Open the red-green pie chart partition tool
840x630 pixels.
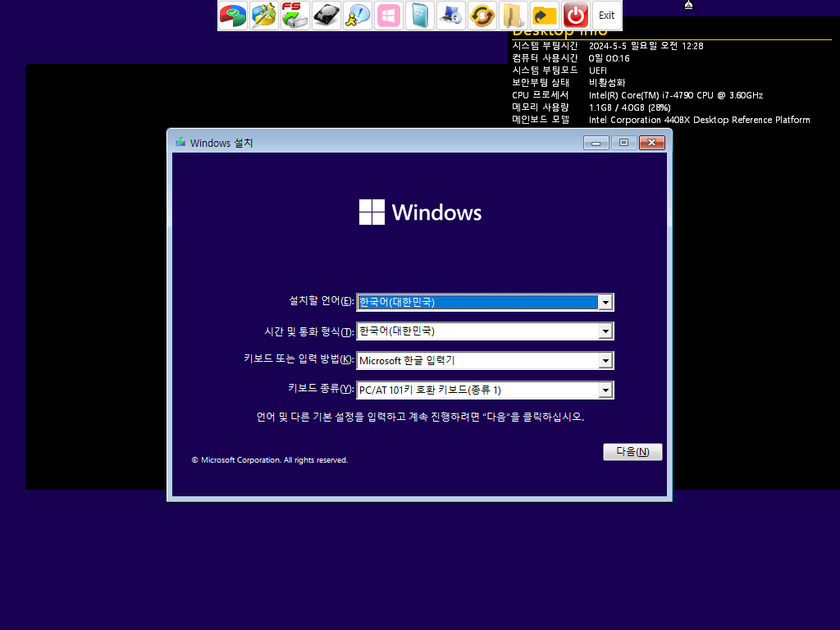[x=233, y=16]
